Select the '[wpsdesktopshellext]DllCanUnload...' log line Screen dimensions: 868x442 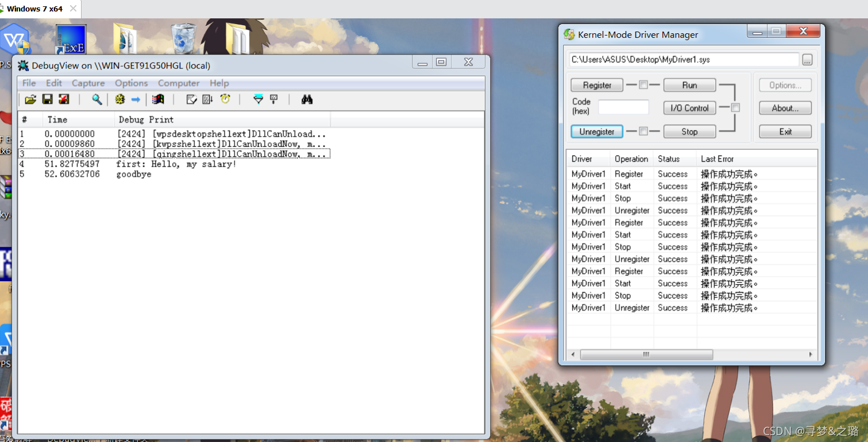[222, 134]
